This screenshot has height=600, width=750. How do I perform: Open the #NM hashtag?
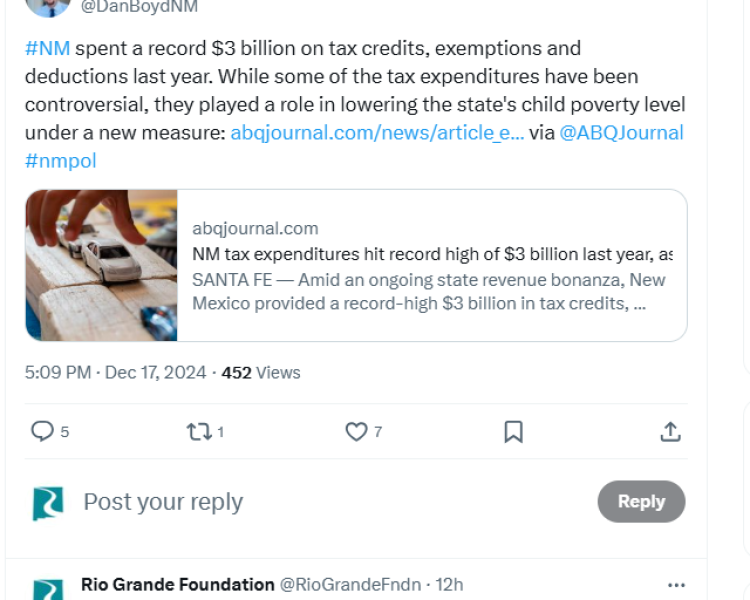click(x=47, y=48)
